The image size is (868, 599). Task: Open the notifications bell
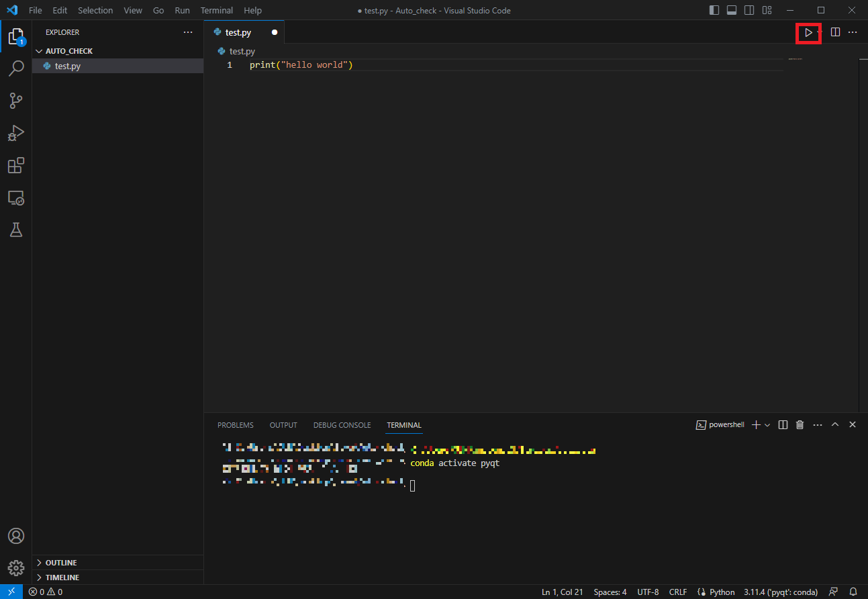pyautogui.click(x=853, y=592)
